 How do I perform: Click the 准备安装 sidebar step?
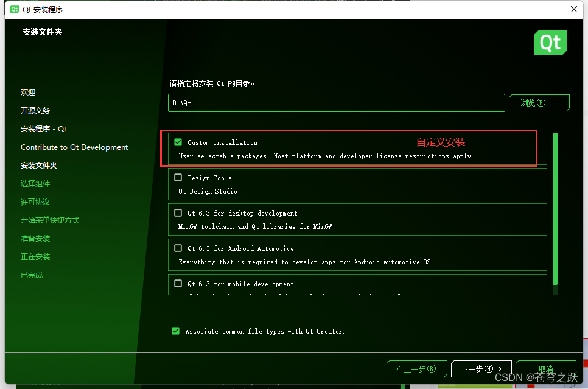click(35, 239)
